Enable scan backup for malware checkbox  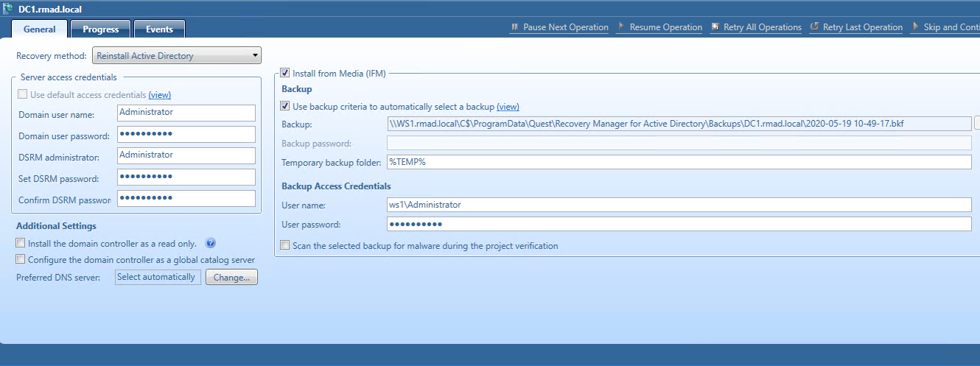click(285, 246)
